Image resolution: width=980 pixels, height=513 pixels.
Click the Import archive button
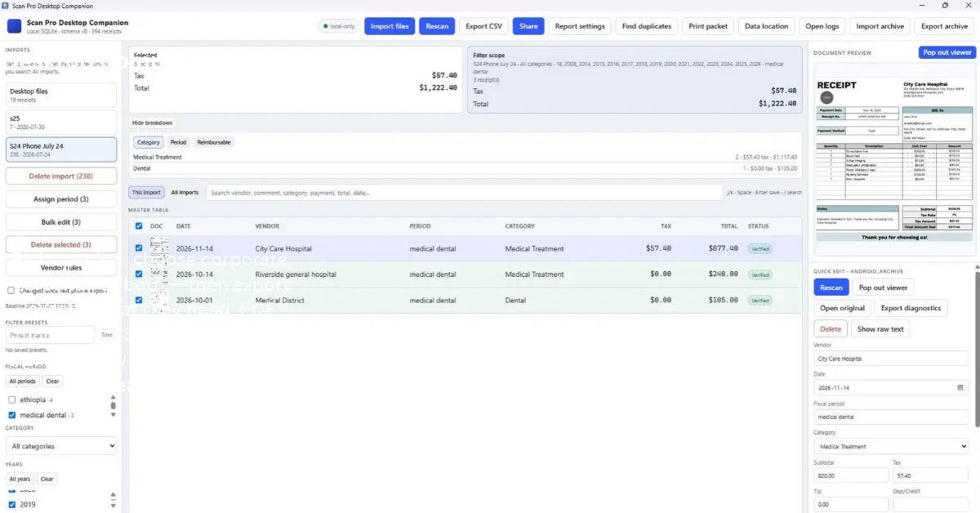coord(880,26)
